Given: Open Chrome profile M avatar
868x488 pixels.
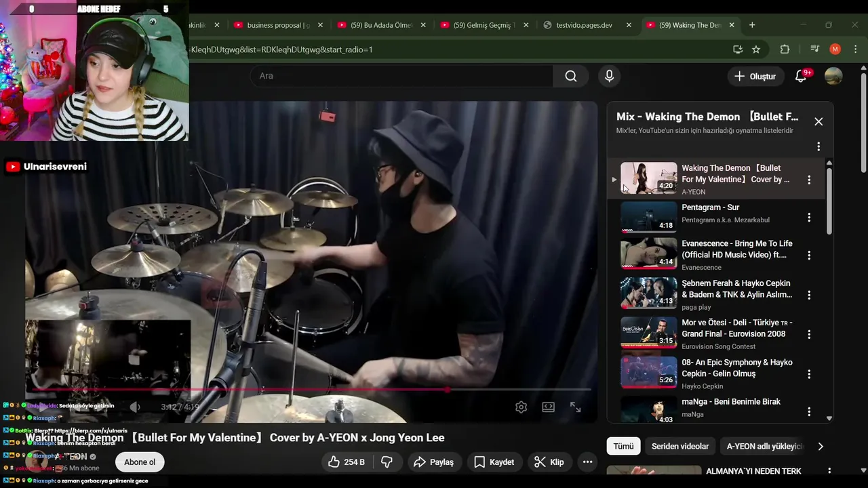Looking at the screenshot, I should point(835,49).
